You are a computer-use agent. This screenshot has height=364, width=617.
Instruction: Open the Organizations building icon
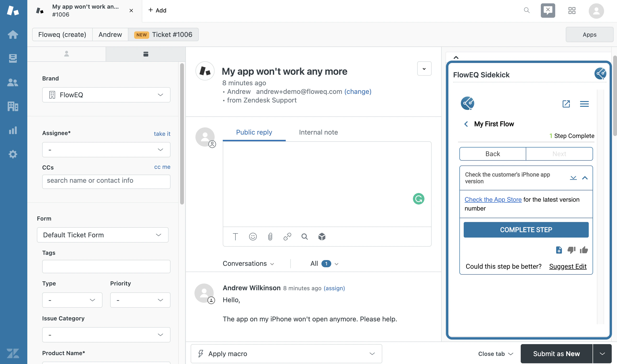[x=13, y=106]
